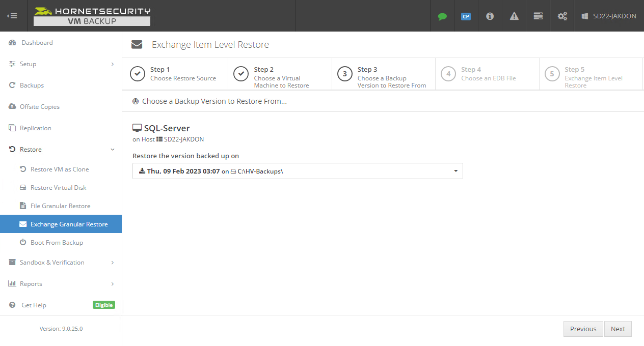Open the server stack icon in header
Image resolution: width=644 pixels, height=346 pixels.
pyautogui.click(x=538, y=16)
